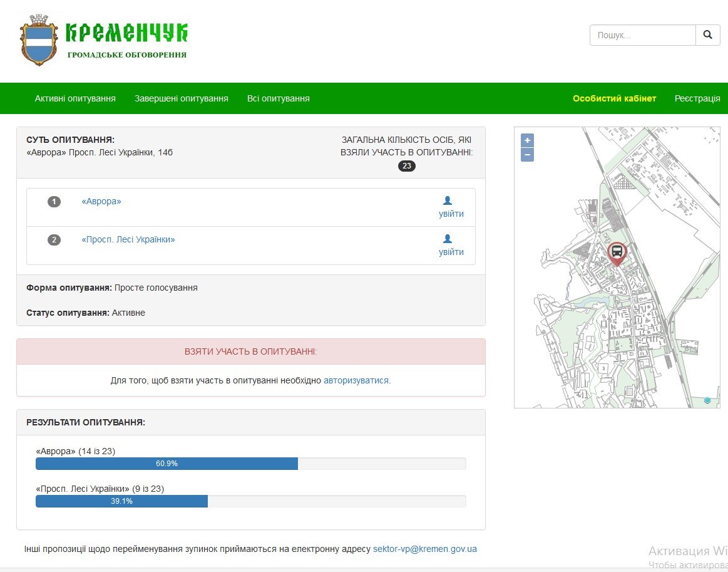Viewport: 728px width, 572px height.
Task: Focus the Пошук search input field
Action: (642, 35)
